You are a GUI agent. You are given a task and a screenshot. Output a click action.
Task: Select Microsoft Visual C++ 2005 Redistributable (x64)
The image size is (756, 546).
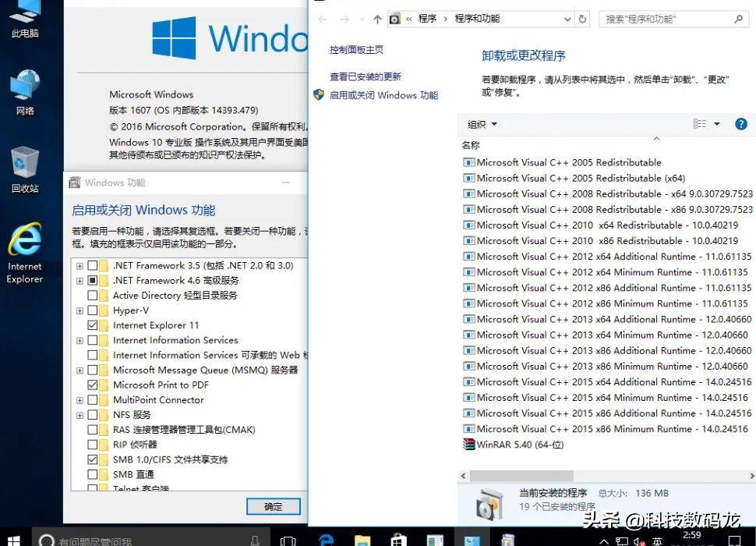[574, 178]
